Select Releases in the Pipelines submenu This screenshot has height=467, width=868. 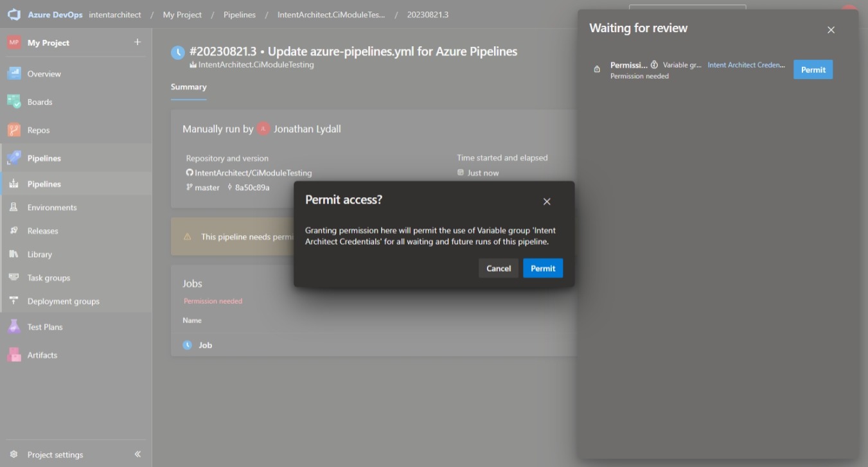tap(42, 231)
